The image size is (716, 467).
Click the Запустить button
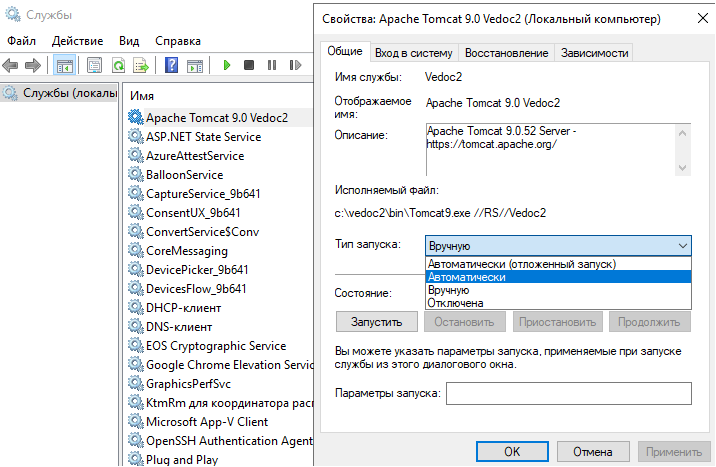coord(377,322)
